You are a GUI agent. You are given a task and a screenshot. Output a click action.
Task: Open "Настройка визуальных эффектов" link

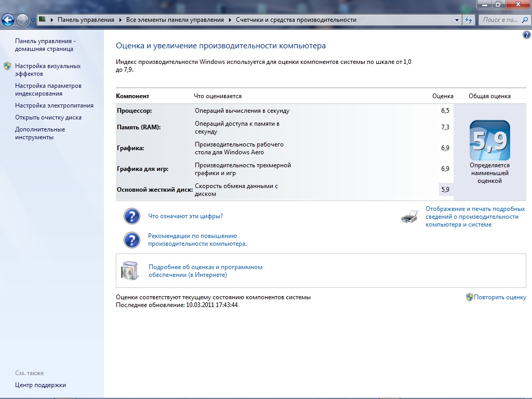click(x=48, y=70)
